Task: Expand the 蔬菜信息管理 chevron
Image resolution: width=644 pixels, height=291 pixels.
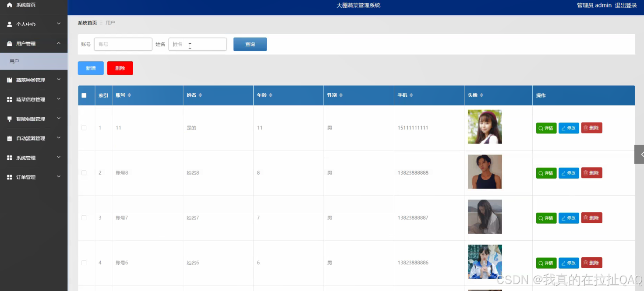Action: click(x=59, y=99)
